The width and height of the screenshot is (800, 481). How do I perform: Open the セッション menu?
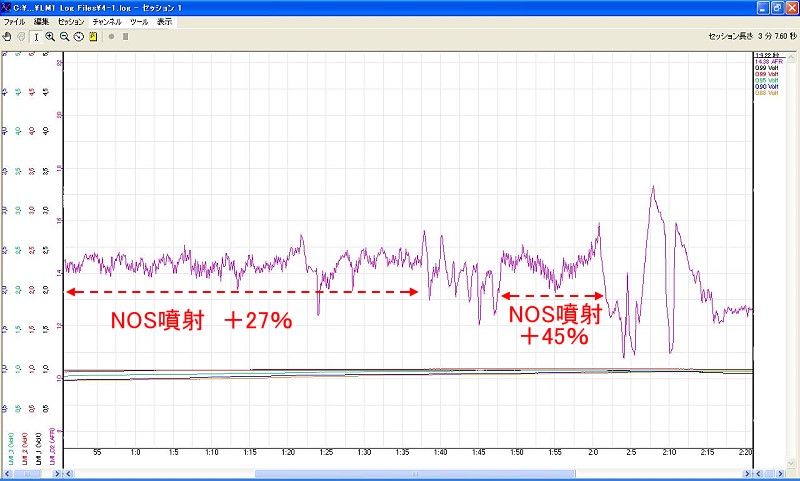(71, 22)
